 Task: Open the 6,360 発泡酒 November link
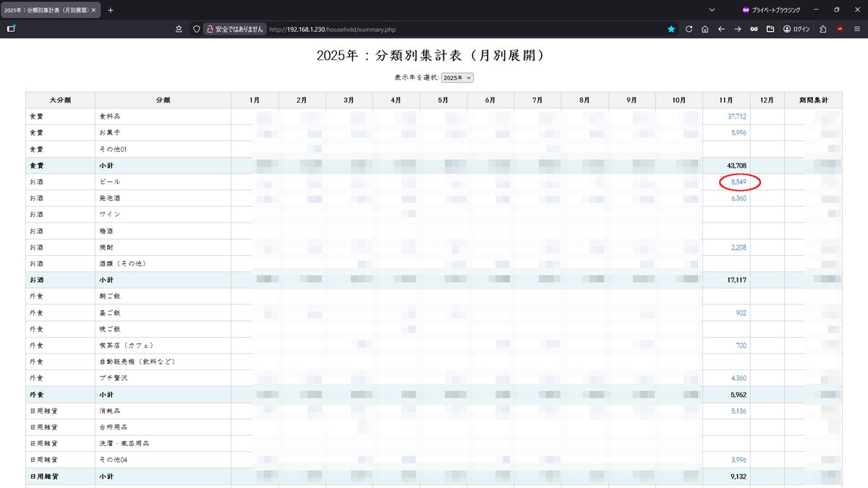pos(739,198)
